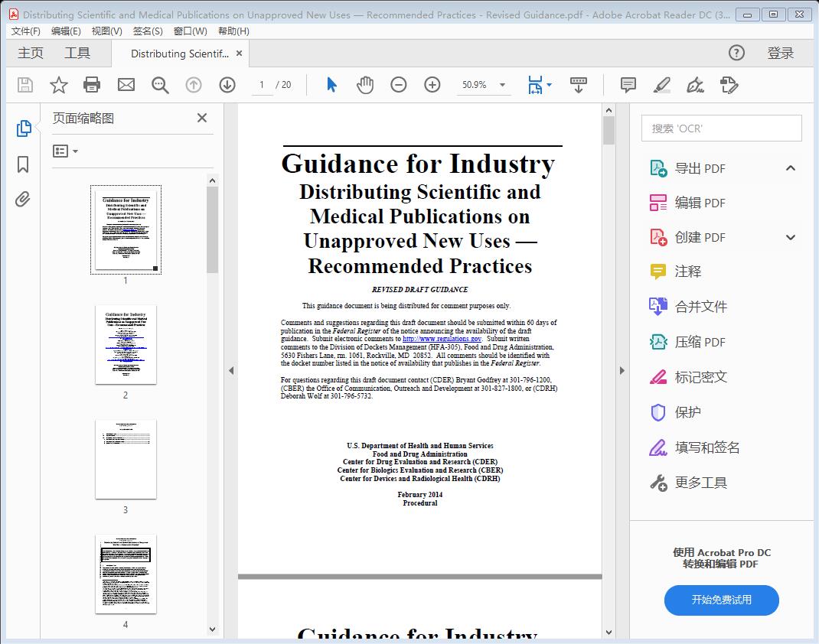Screen dimensions: 819x644
Task: Email the PDF via the envelope icon
Action: pos(126,85)
